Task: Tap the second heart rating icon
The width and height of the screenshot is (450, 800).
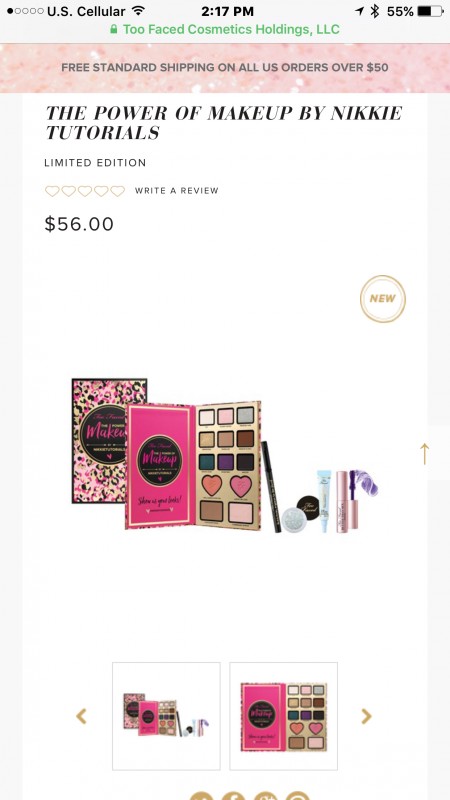Action: 68,191
